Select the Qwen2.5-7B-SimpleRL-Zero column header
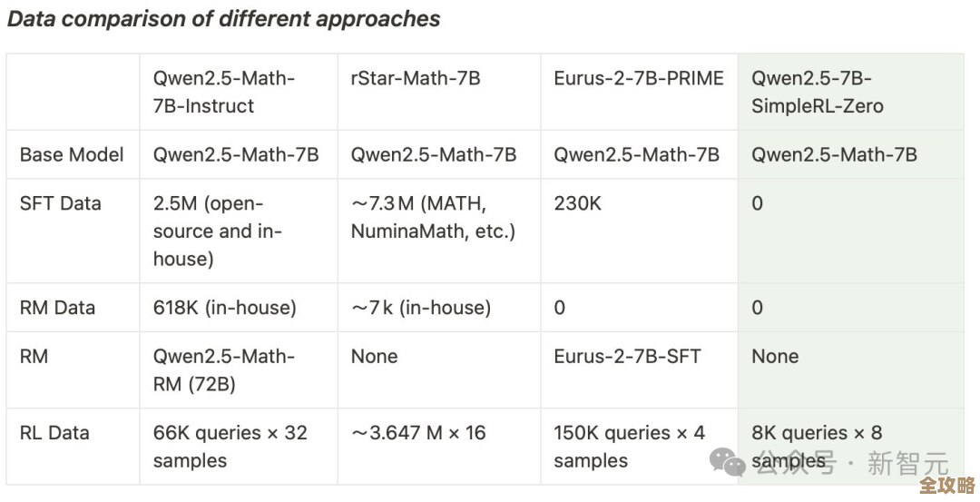Screen dimensions: 980x502 (817, 92)
